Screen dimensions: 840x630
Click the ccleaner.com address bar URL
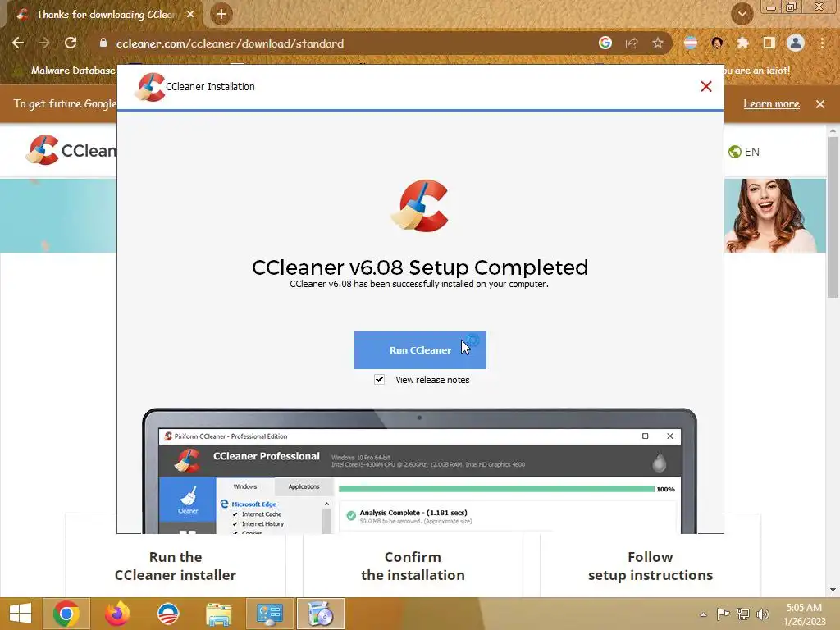point(230,43)
